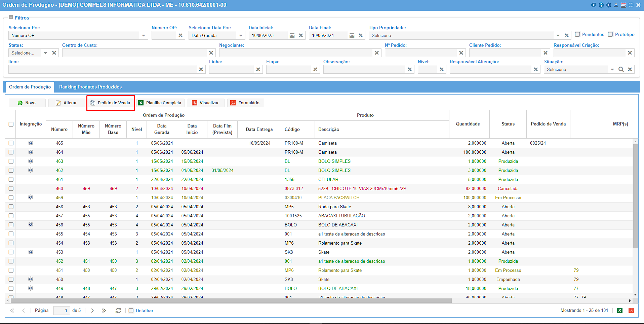
Task: Focus the Negociante input field
Action: [x=296, y=53]
